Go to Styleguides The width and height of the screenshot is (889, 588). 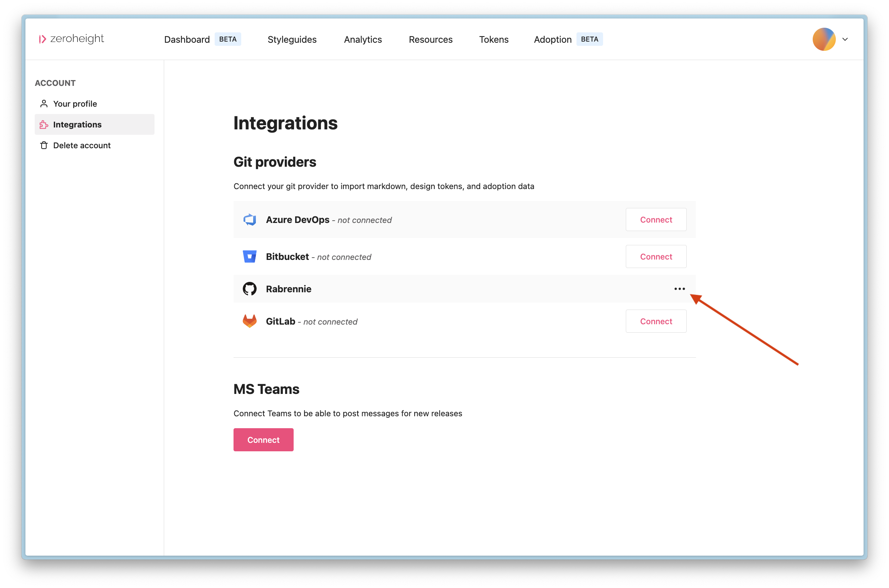292,39
